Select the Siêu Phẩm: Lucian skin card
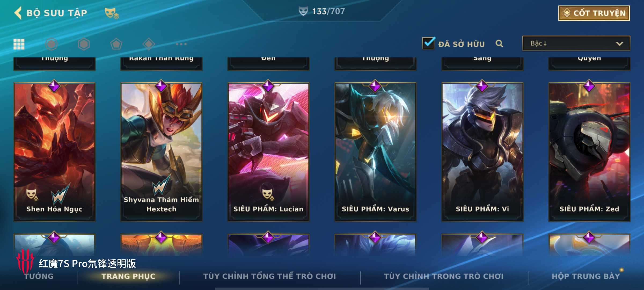 pyautogui.click(x=268, y=152)
